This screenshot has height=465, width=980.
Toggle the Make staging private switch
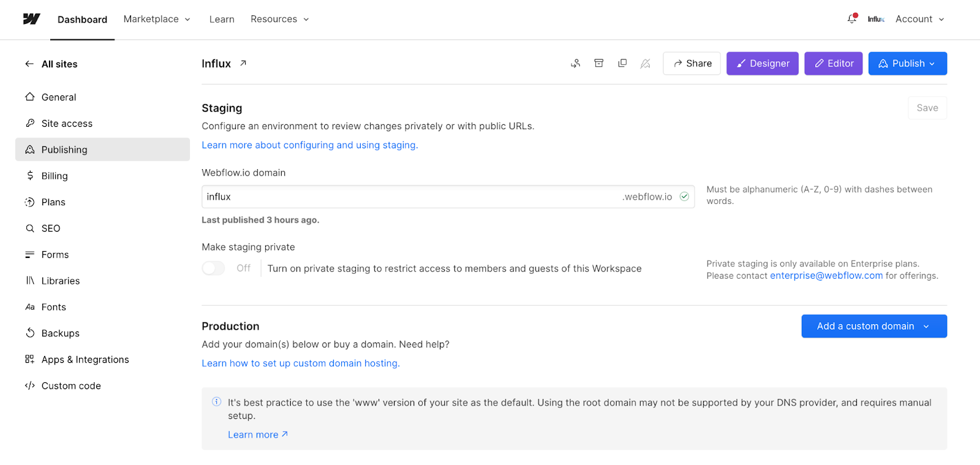click(213, 268)
